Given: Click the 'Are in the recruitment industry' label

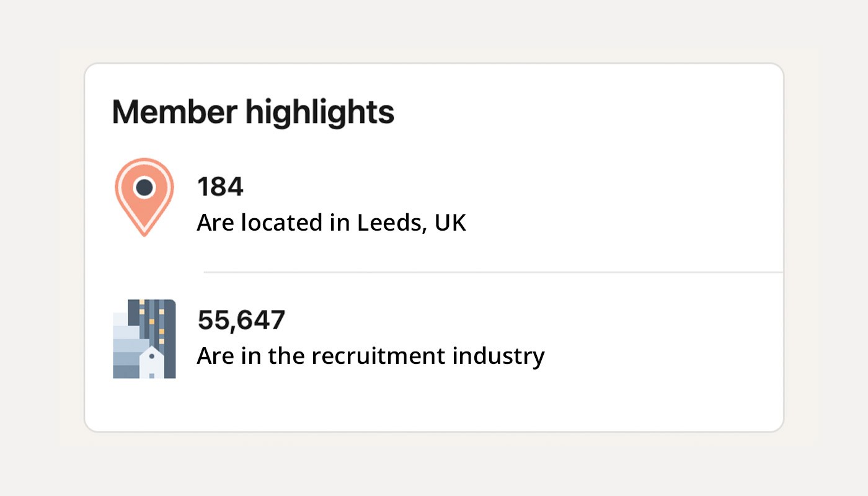Looking at the screenshot, I should click(x=371, y=355).
